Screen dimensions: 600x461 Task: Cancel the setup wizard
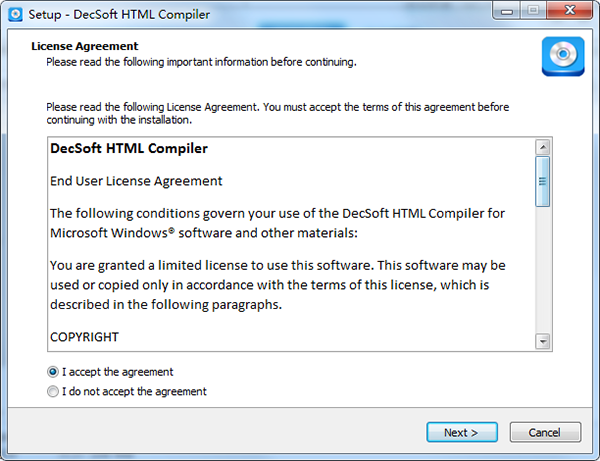tap(545, 432)
